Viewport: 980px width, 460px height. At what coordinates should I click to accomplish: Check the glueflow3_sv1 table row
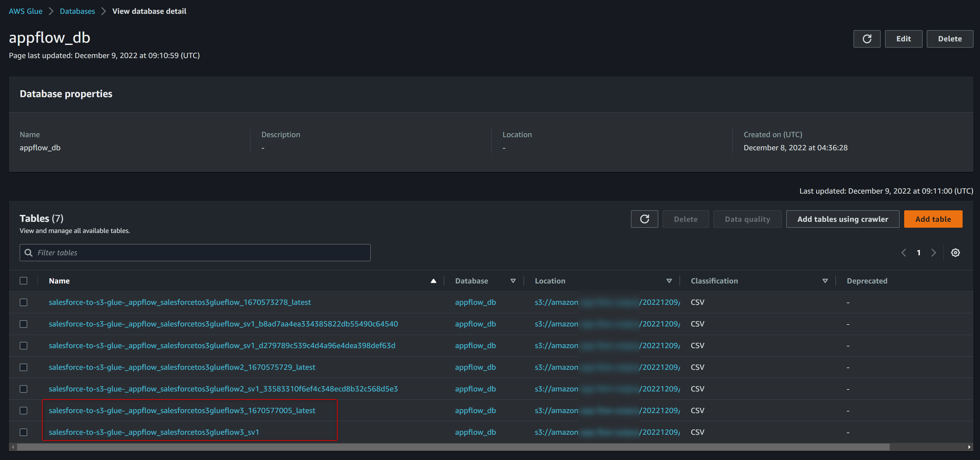point(24,432)
